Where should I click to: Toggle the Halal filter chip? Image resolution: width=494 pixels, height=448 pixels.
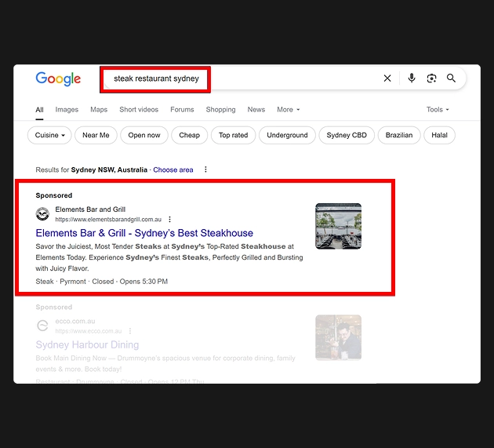(x=439, y=135)
